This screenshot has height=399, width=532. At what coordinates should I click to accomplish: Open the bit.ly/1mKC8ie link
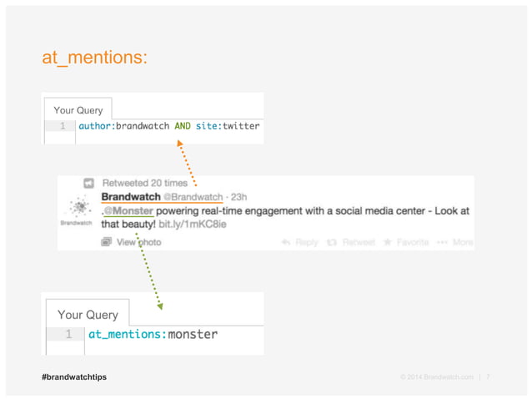193,225
